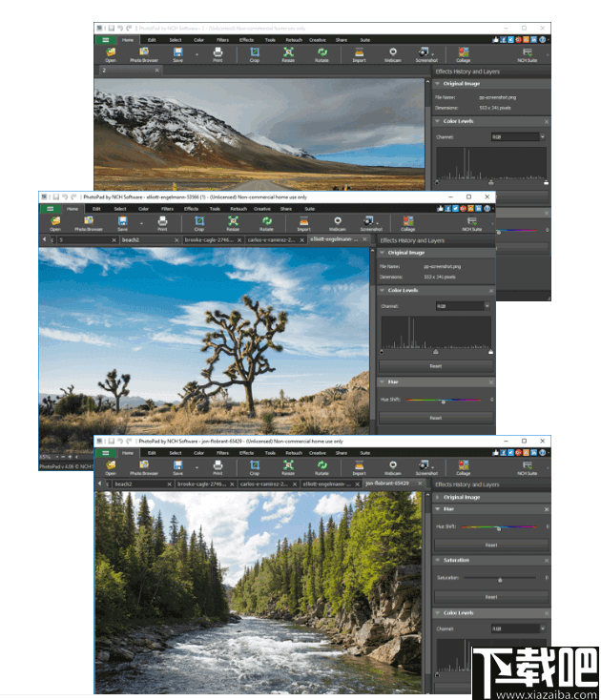Open Edit menu in top window
The width and height of the screenshot is (601, 700).
[152, 40]
